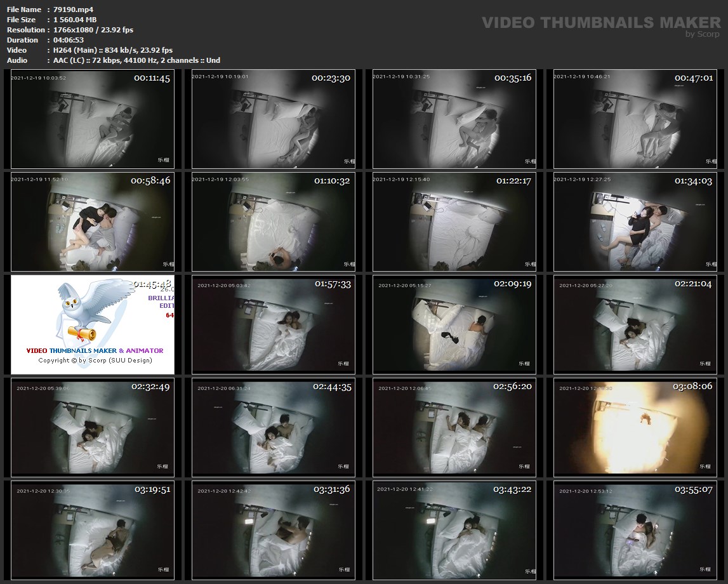
Task: Select the frame at 01:10:32
Action: point(273,222)
